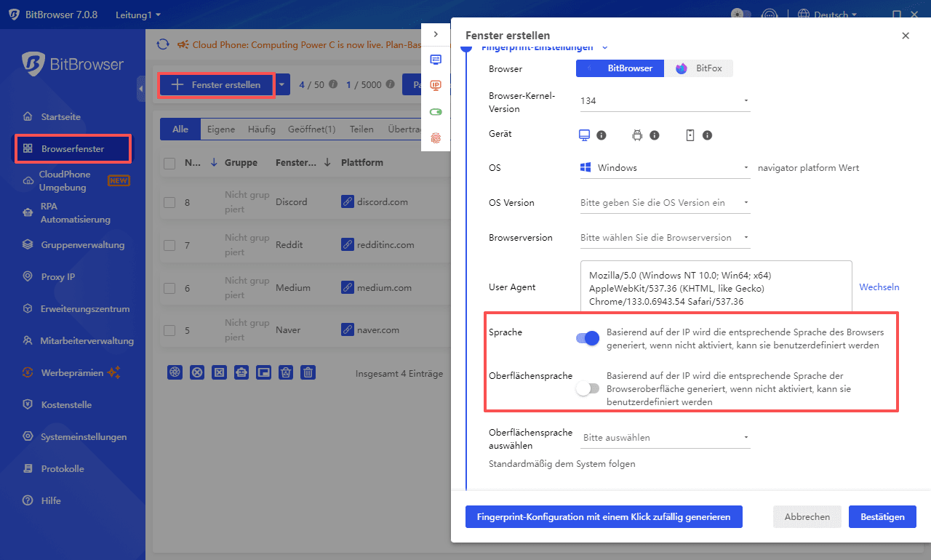Select the BitFox browser option

point(699,68)
